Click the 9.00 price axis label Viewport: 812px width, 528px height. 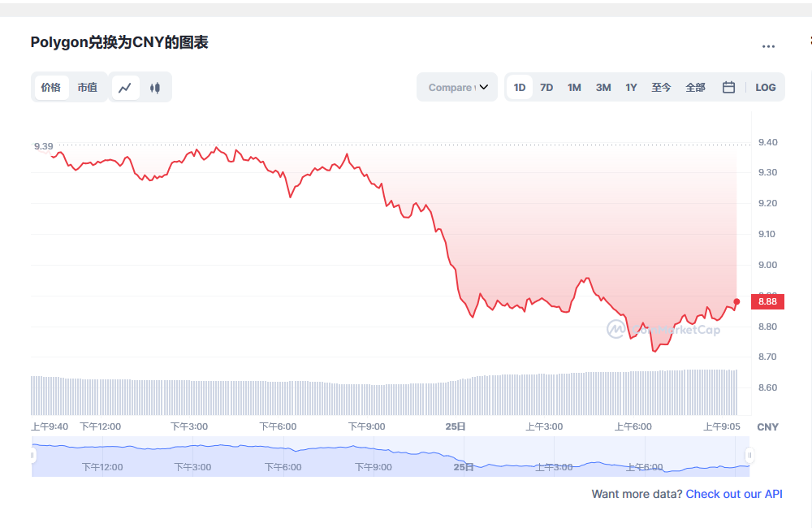(x=767, y=265)
